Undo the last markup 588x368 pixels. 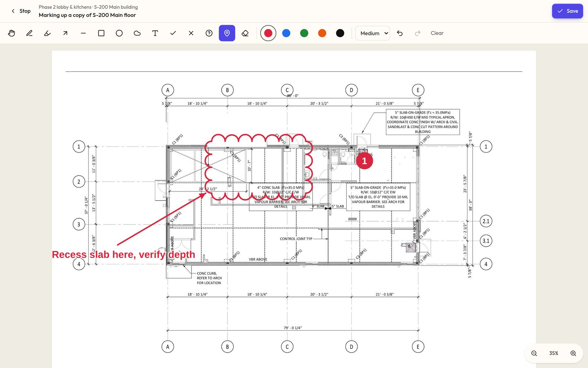[400, 33]
